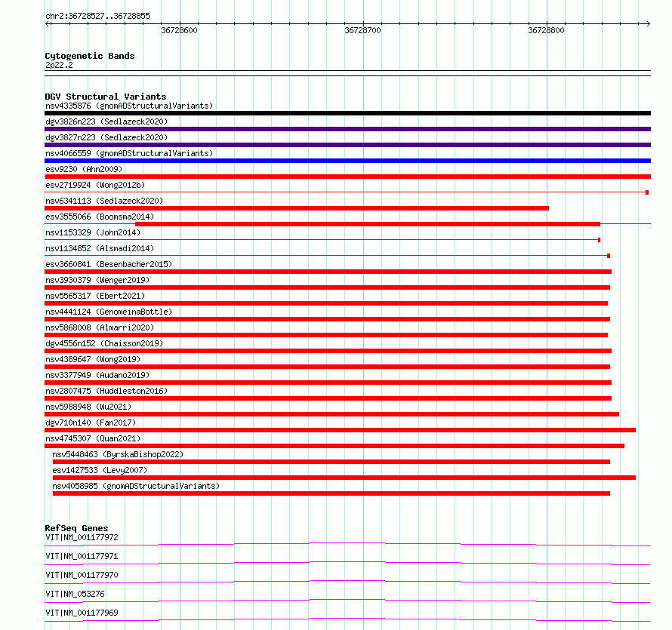Click nsv2807475 (Huddleston2016) label

(106, 391)
